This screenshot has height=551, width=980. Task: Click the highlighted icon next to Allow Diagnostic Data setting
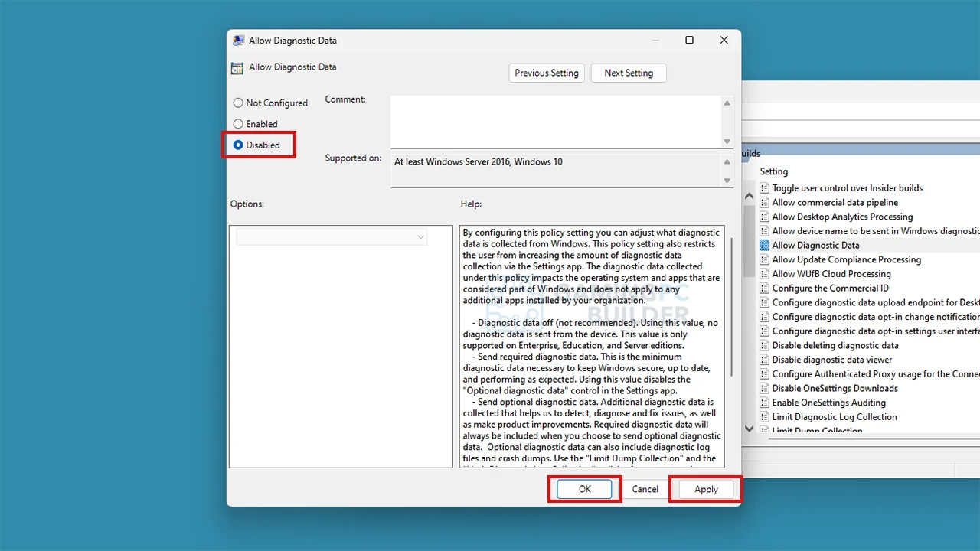[764, 245]
